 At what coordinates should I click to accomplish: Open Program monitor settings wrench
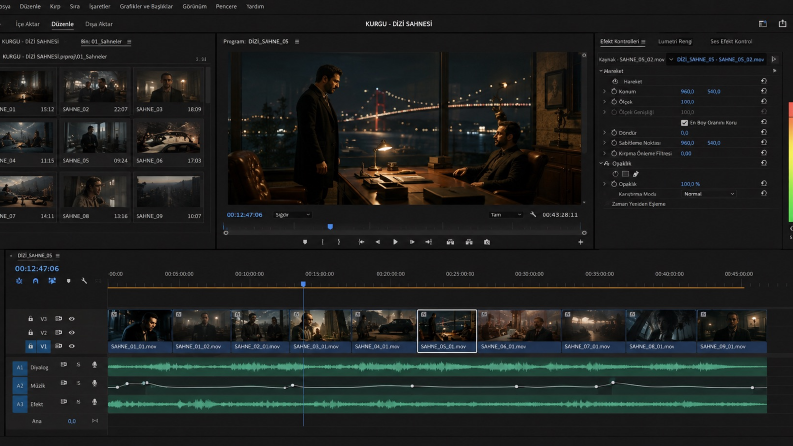533,214
